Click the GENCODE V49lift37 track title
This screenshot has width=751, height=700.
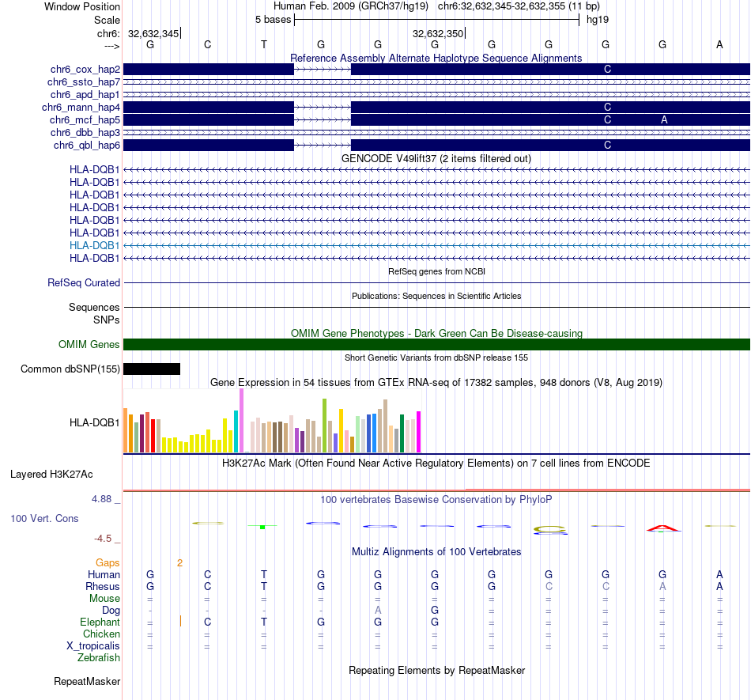tap(436, 159)
